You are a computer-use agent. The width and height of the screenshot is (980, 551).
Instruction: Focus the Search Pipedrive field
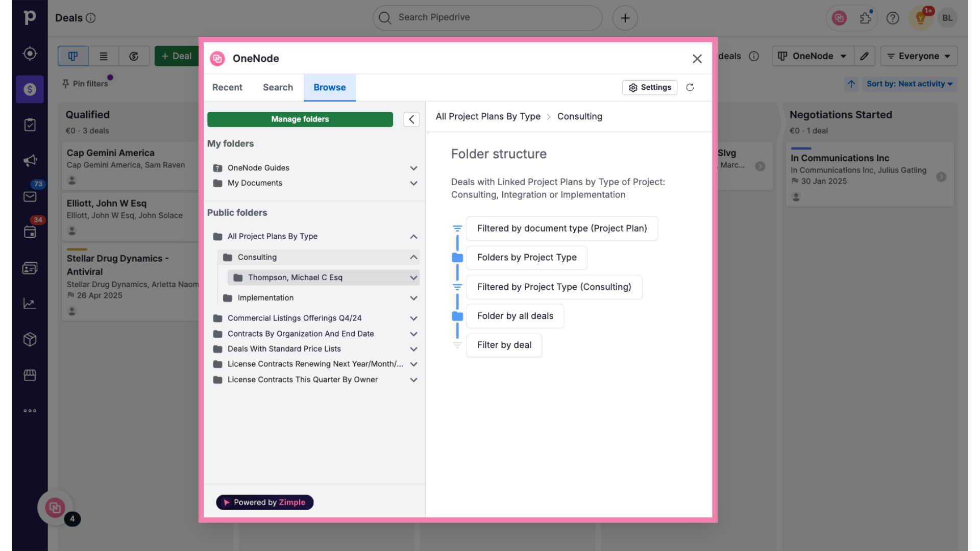tap(487, 18)
